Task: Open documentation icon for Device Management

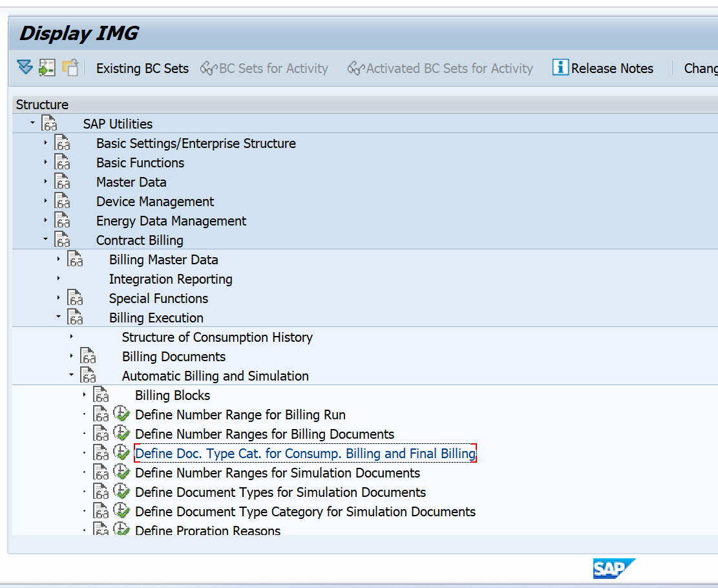Action: click(x=62, y=201)
